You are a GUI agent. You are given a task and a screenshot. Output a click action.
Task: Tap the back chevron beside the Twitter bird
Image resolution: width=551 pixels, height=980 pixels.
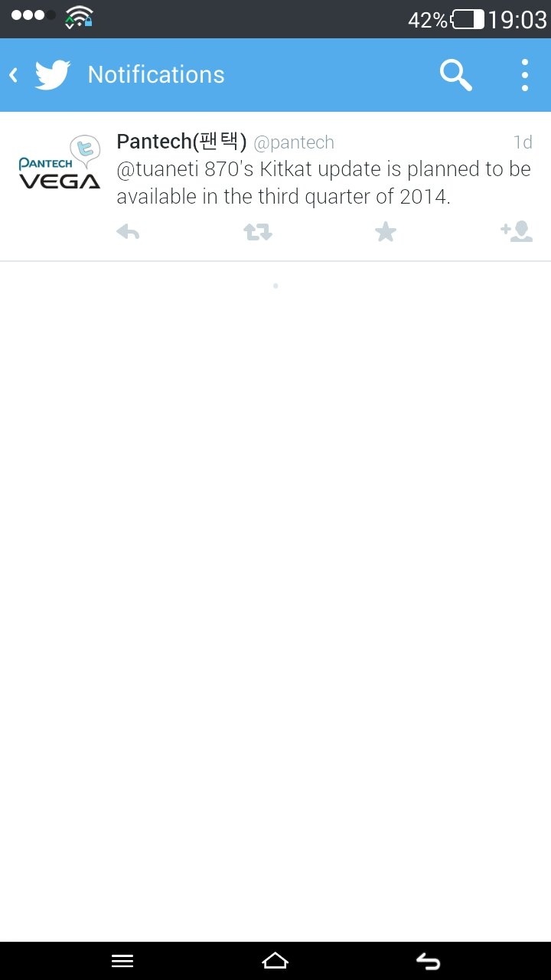13,75
